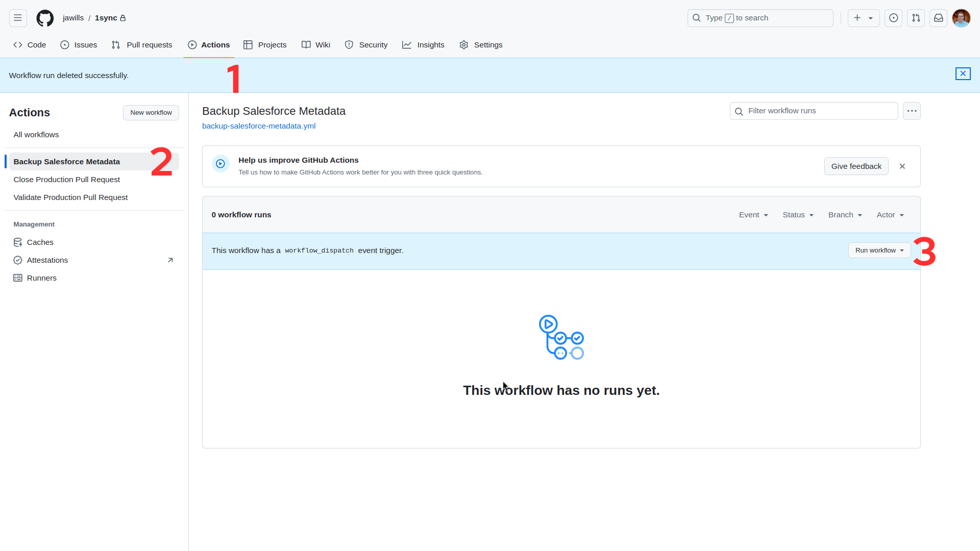This screenshot has height=551, width=980.
Task: Click the New workflow button
Action: pos(151,112)
